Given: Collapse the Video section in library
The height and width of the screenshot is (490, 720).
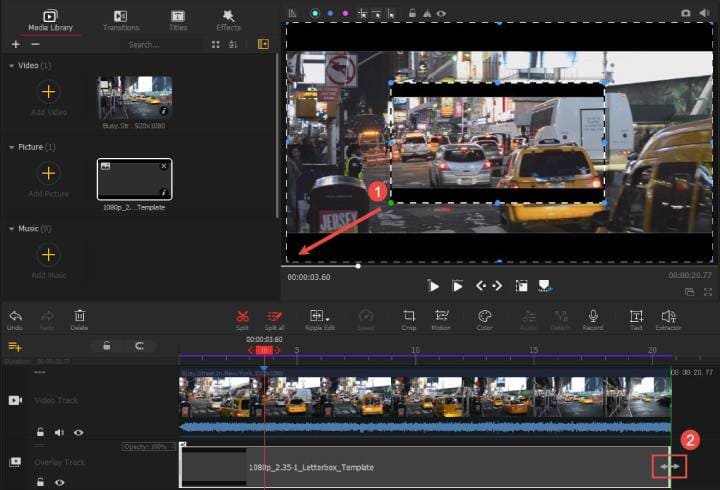Looking at the screenshot, I should pos(12,65).
